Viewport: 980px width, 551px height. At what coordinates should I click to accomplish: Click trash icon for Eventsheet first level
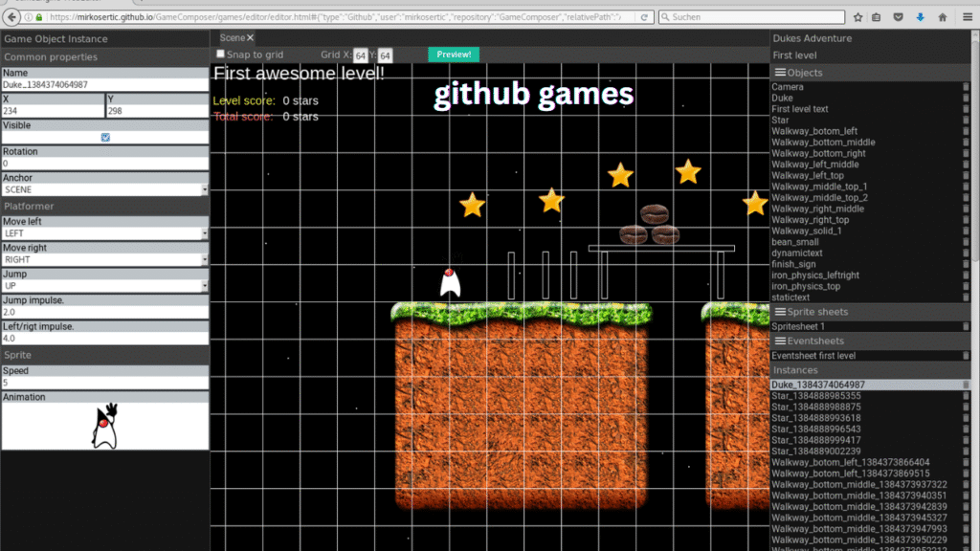[966, 356]
